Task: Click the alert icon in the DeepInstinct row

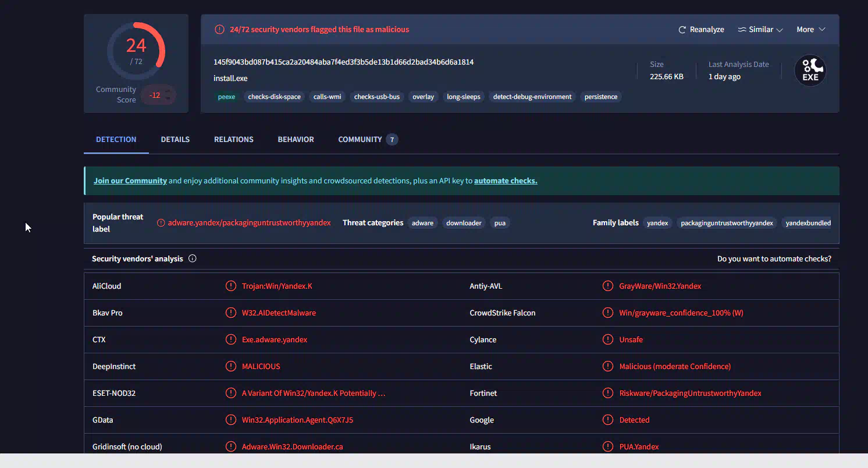Action: pyautogui.click(x=231, y=366)
